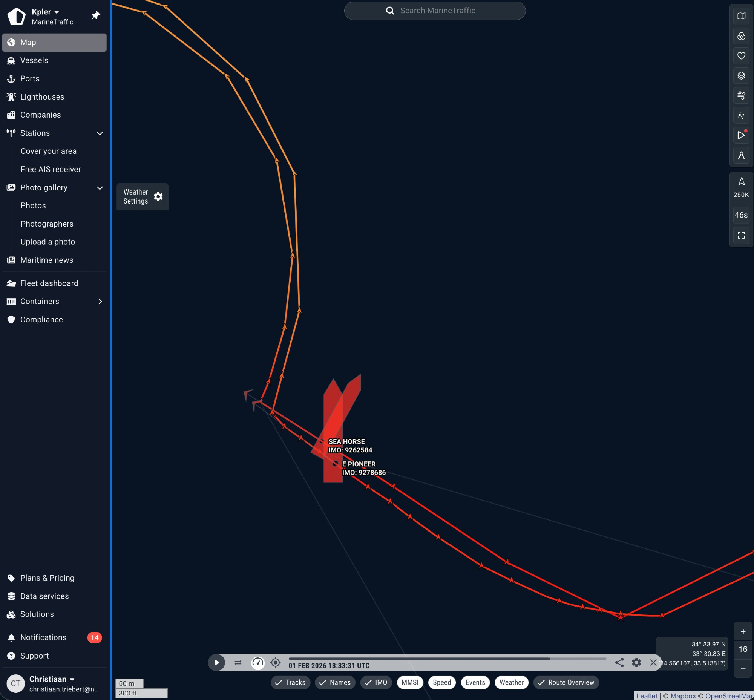The image size is (754, 700).
Task: Enable the Speed chip
Action: click(442, 682)
